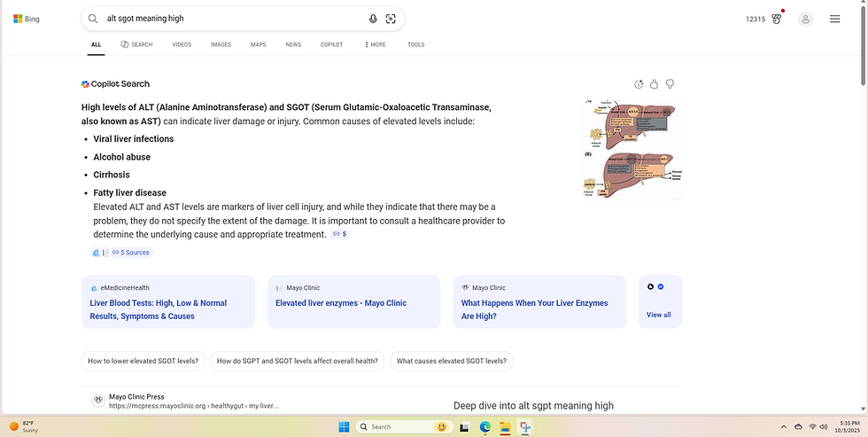Open What Happens When Liver Enzymes High link
The image size is (868, 437).
pos(534,309)
